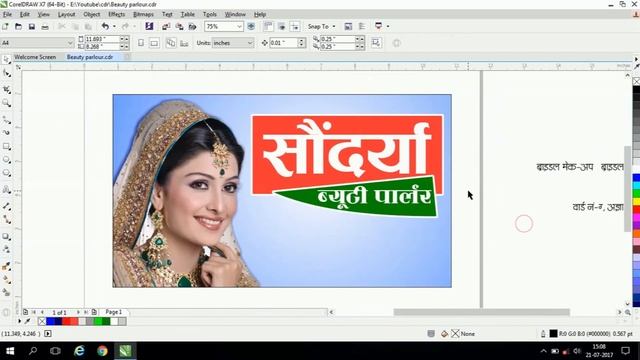The image size is (640, 360).
Task: Choose yellow from right color palette
Action: coord(636,202)
